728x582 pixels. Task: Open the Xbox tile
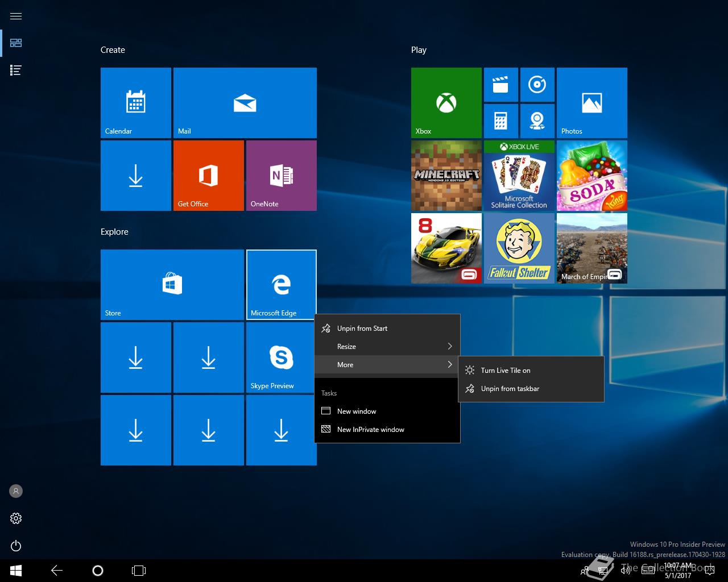click(446, 102)
